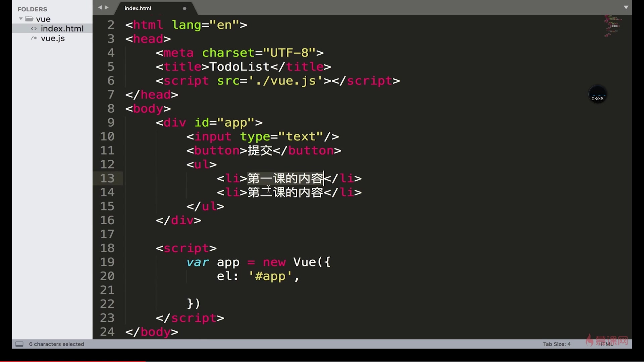
Task: Toggle sidebar with status bar panel icon
Action: [19, 344]
